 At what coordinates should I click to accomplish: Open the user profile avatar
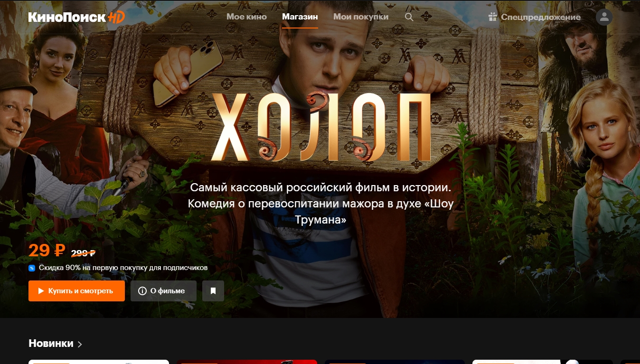click(604, 17)
